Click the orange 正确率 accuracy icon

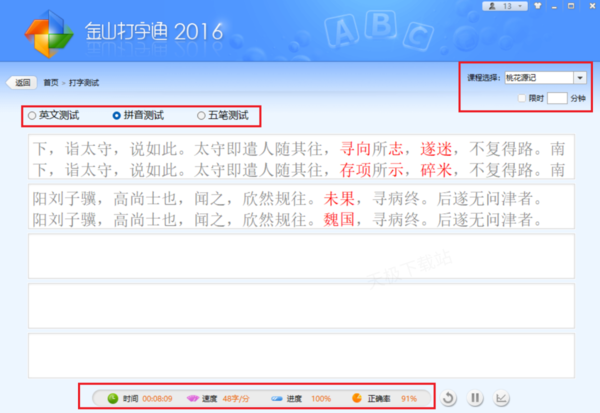tap(357, 398)
